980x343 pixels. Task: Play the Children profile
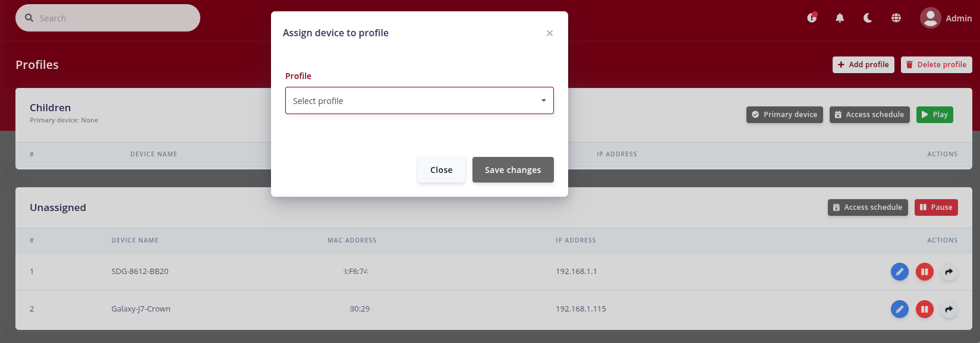tap(935, 115)
